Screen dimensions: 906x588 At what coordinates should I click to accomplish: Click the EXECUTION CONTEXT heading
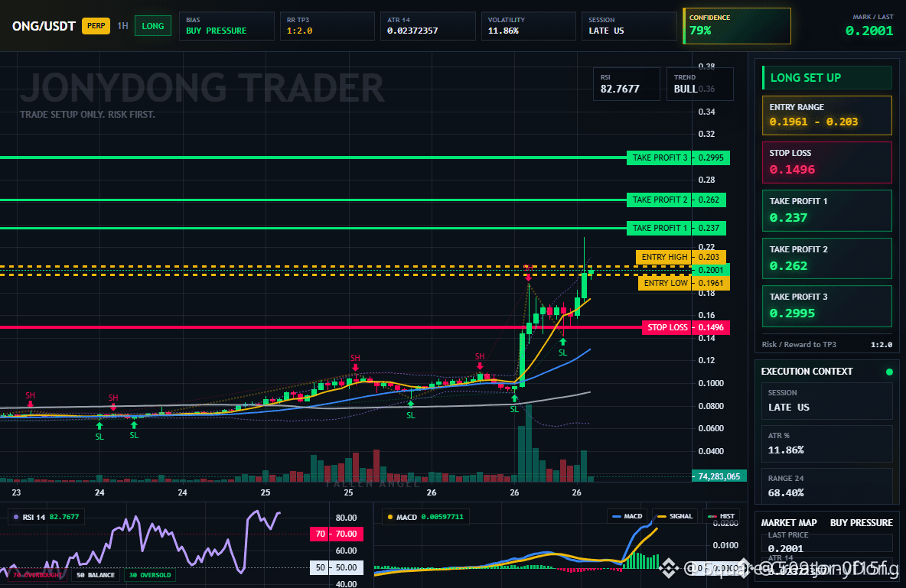coord(807,372)
